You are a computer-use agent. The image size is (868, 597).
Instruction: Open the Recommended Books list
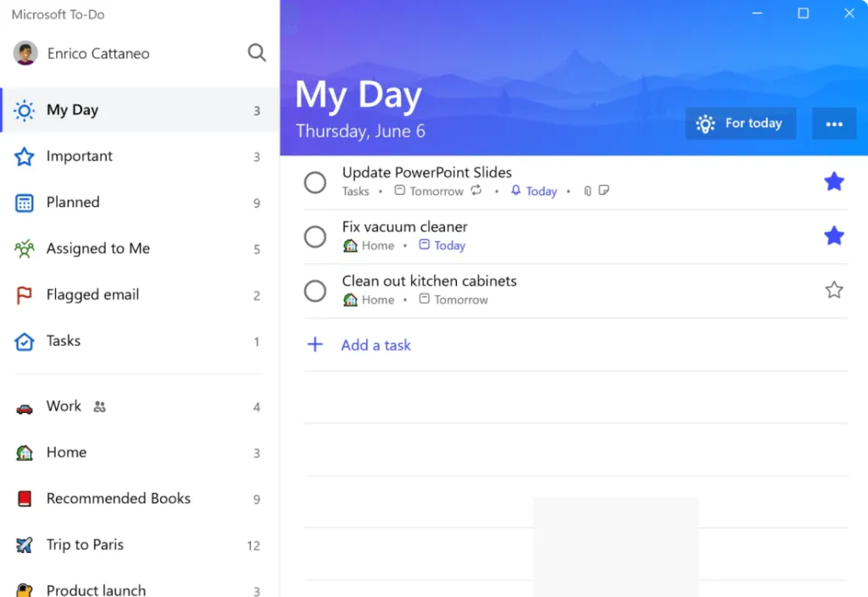point(118,499)
